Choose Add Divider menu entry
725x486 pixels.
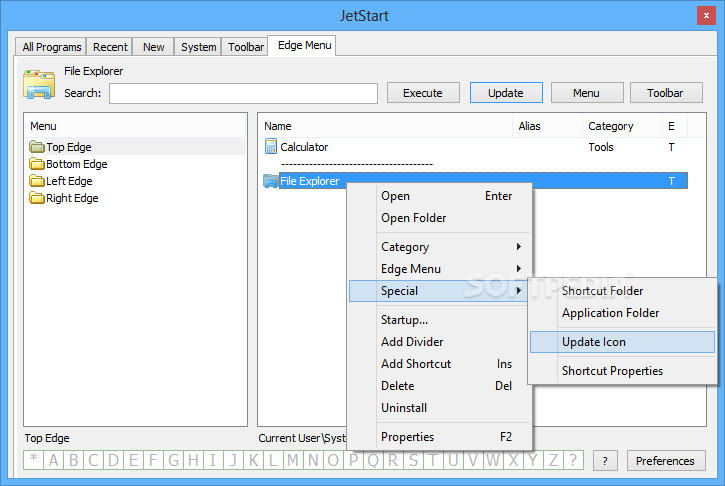click(439, 342)
